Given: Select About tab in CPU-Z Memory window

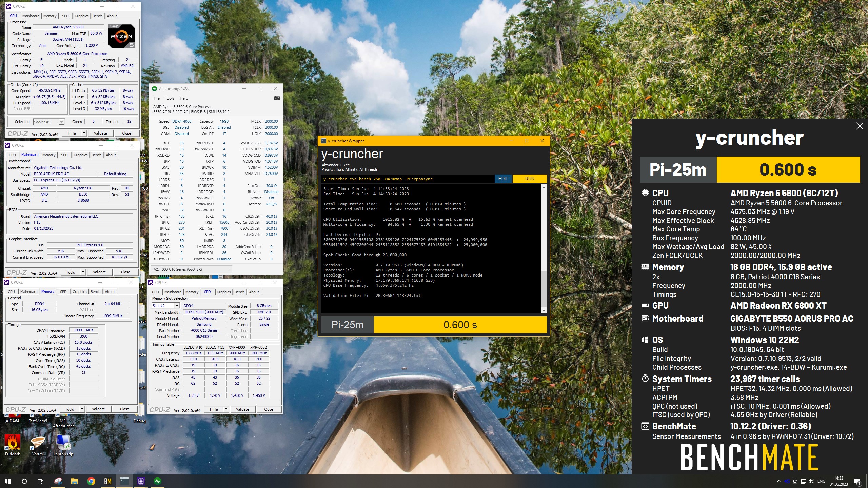Looking at the screenshot, I should tap(110, 292).
